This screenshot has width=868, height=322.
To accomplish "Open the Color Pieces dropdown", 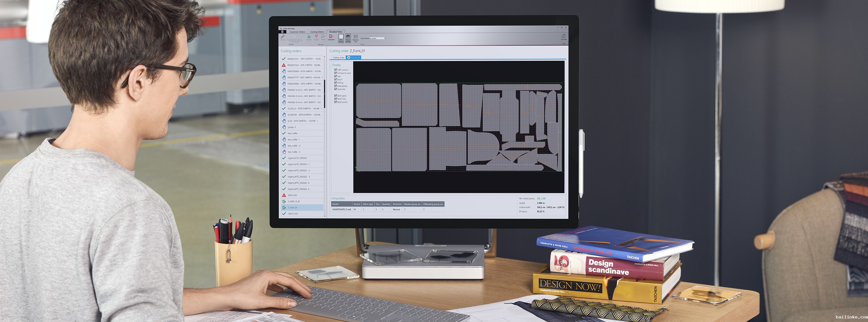I will pos(385,38).
